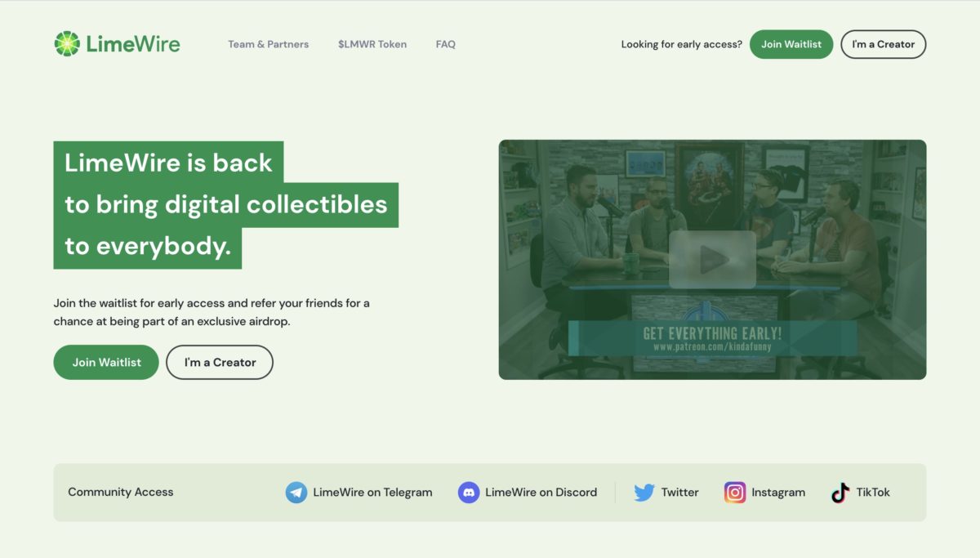The height and width of the screenshot is (558, 980).
Task: Click the TikTok note icon
Action: point(840,493)
